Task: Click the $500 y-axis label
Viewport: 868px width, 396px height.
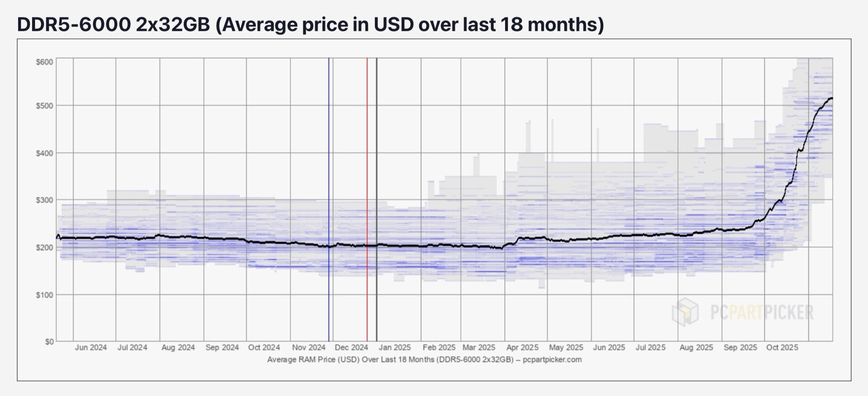Action: click(x=45, y=106)
